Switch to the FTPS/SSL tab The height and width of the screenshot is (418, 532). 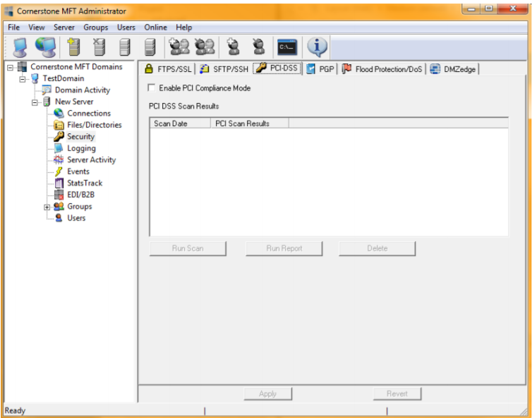click(168, 69)
